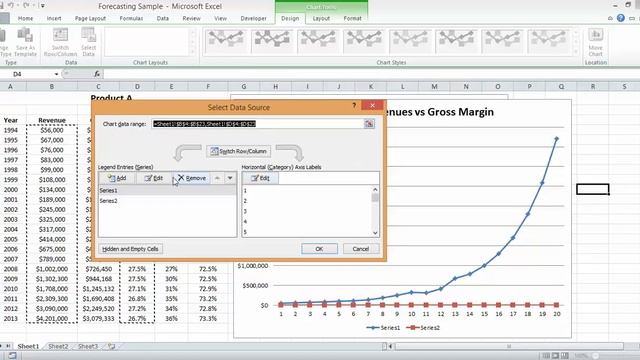Choose fourth chart style thumbnail

[364, 41]
